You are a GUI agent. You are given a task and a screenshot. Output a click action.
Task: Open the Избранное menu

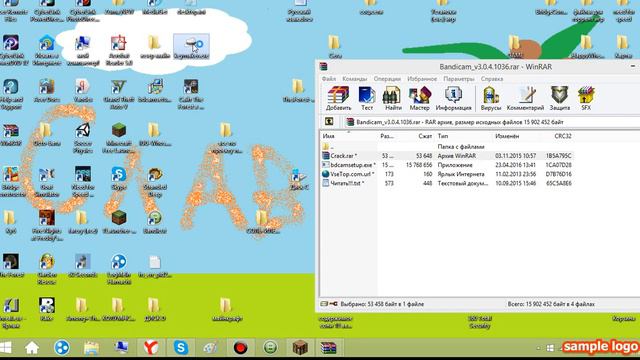tap(422, 79)
